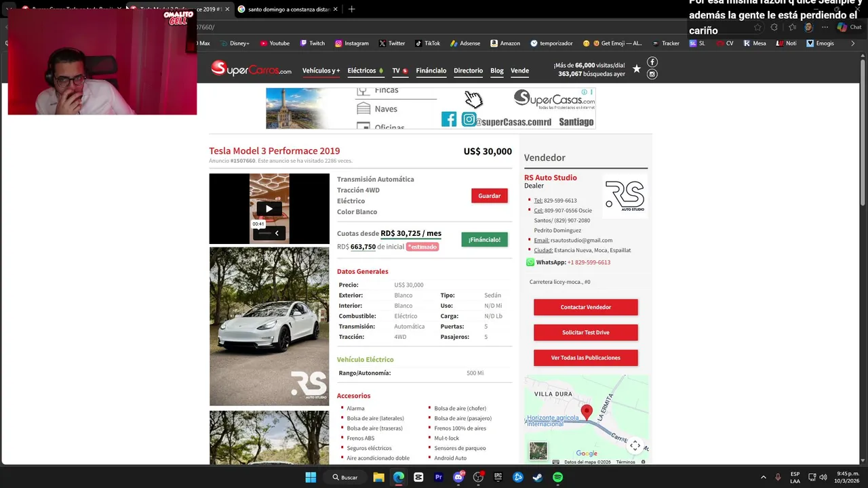868x488 pixels.
Task: Open Discord from the taskbar
Action: (458, 477)
